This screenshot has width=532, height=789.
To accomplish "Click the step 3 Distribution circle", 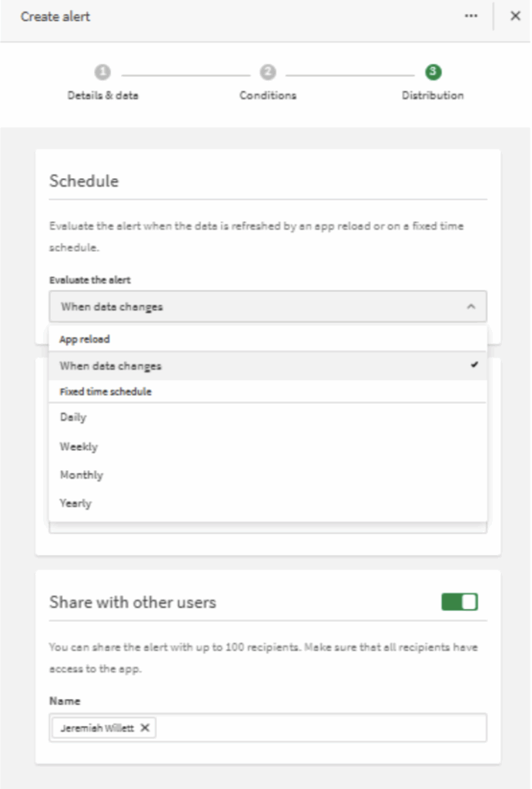I will coord(433,72).
